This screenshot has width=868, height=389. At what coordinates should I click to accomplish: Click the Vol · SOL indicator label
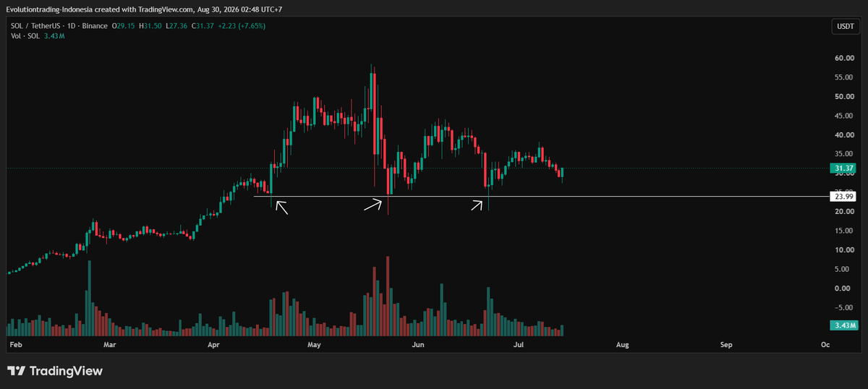pos(24,35)
